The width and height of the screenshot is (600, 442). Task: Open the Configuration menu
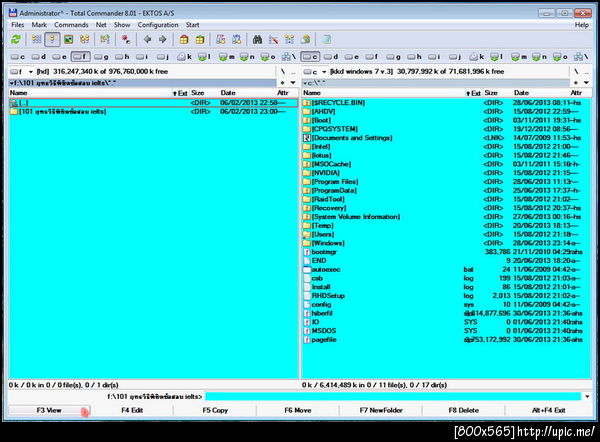tap(158, 24)
